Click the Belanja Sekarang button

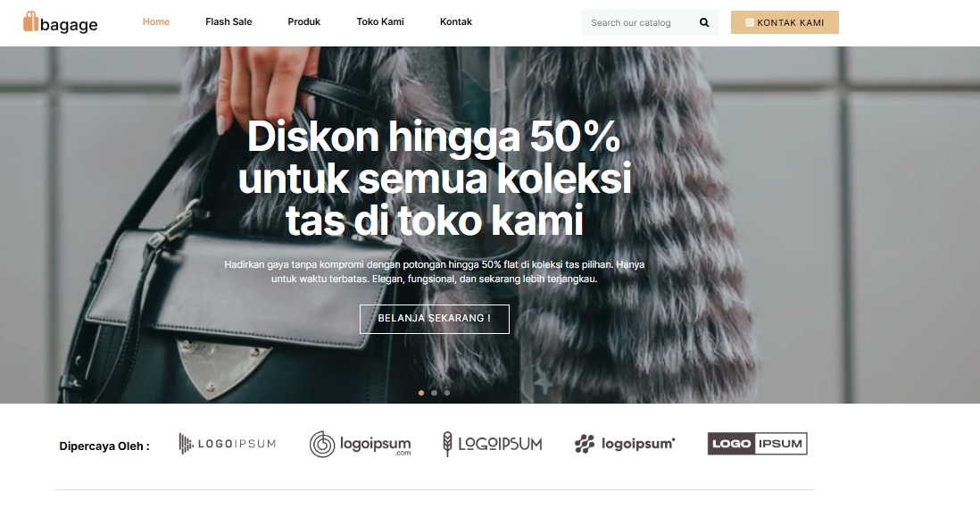(x=435, y=319)
